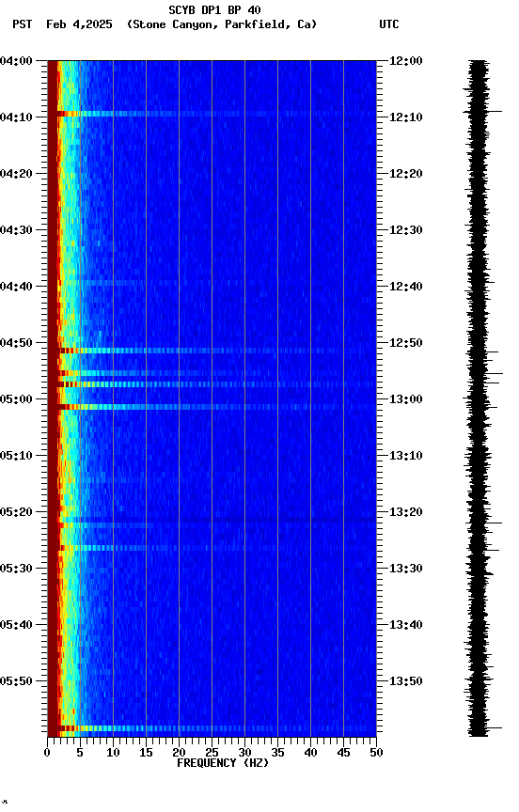Click the 04:40 PST time label
Viewport: 519px width, 812px height.
tap(16, 287)
